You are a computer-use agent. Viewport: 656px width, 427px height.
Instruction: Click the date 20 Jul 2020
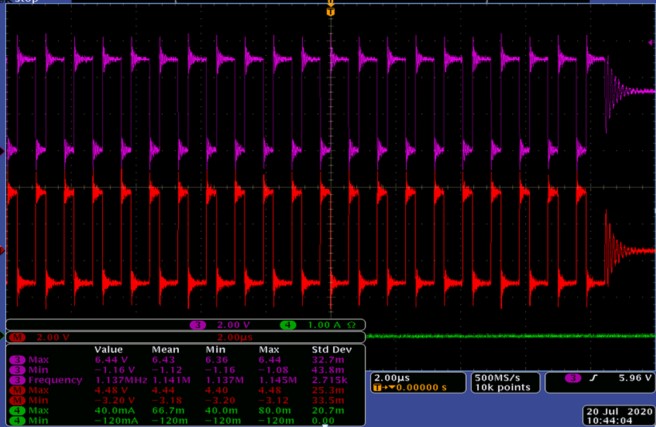tap(619, 412)
